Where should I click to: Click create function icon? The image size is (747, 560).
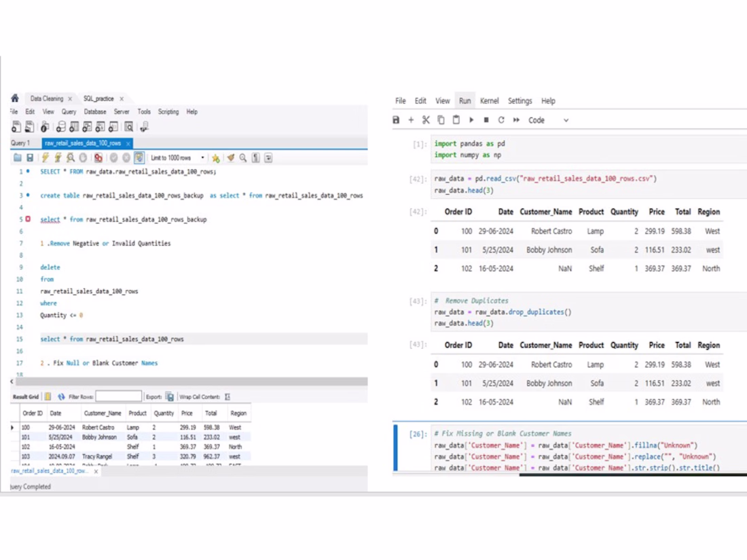point(113,127)
